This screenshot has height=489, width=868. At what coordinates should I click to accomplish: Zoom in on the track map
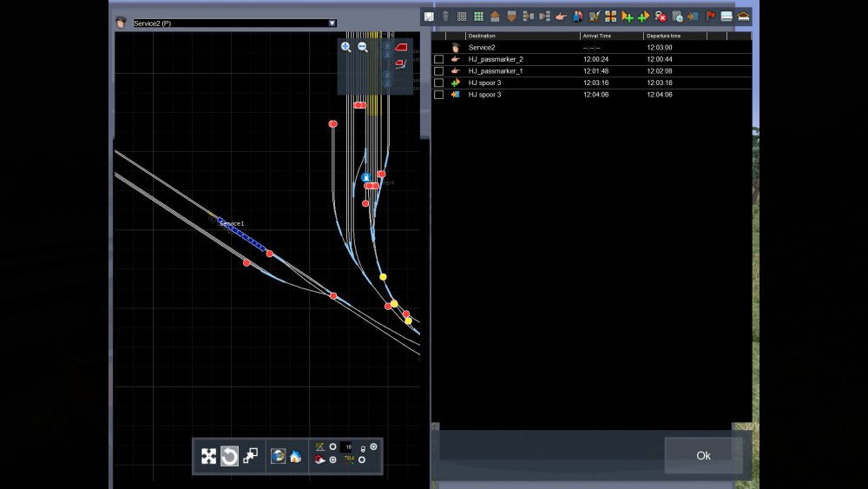coord(346,47)
